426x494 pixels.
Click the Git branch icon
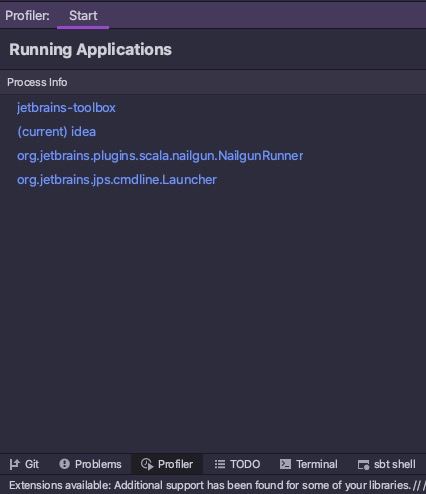[x=14, y=464]
